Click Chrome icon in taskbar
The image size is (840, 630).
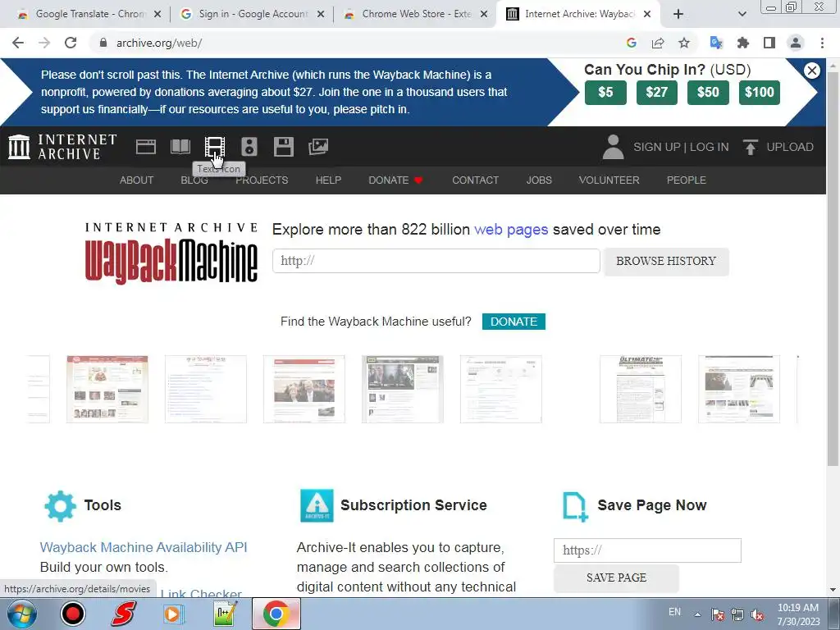[276, 614]
